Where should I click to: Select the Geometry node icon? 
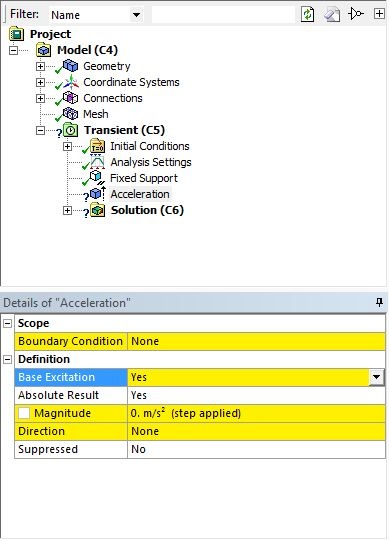(70, 66)
